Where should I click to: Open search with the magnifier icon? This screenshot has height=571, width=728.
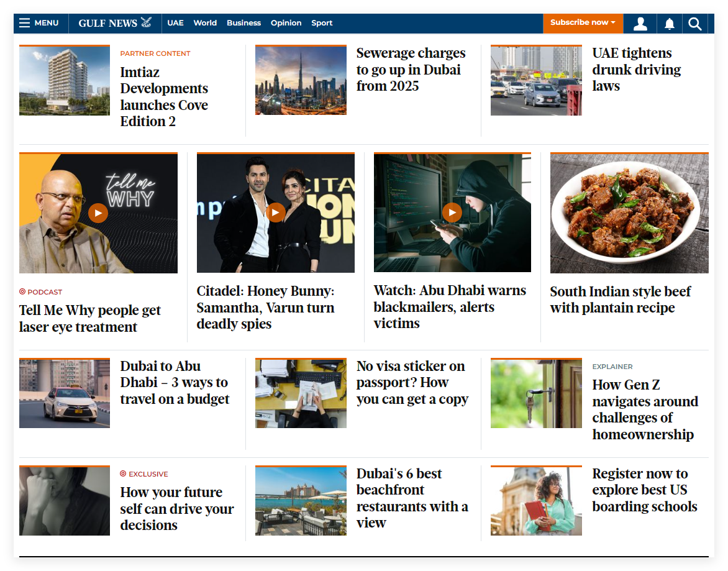point(695,24)
